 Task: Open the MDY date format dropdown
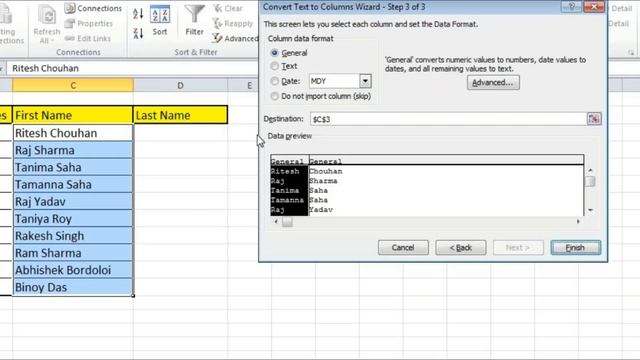click(365, 81)
